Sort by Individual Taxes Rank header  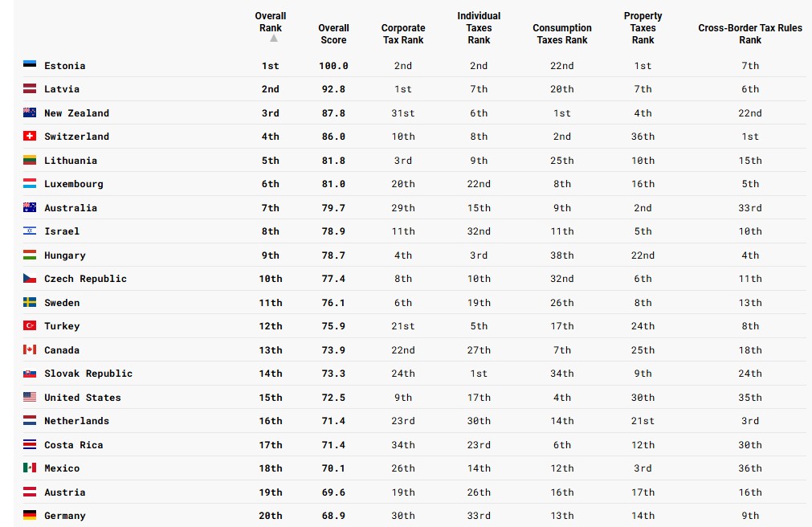pos(479,28)
